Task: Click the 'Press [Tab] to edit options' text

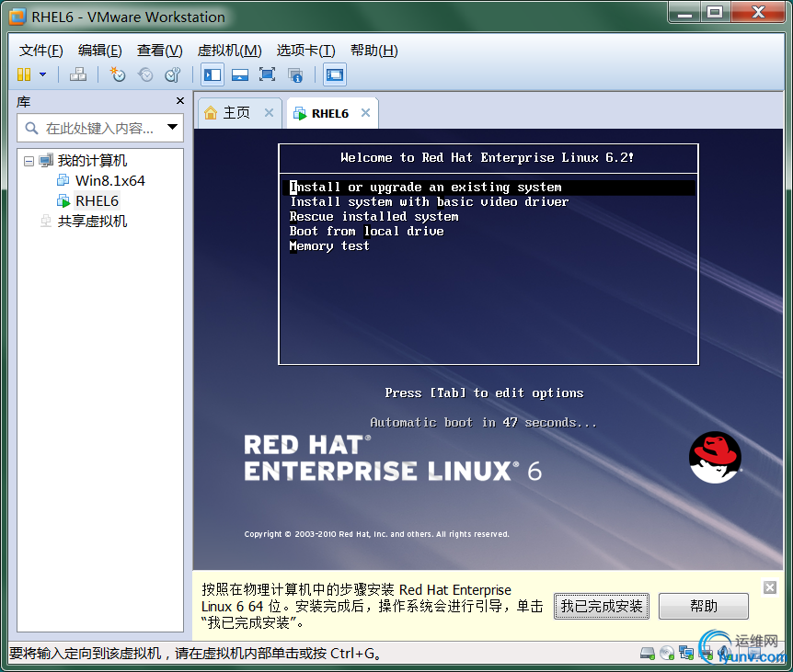Action: [484, 393]
